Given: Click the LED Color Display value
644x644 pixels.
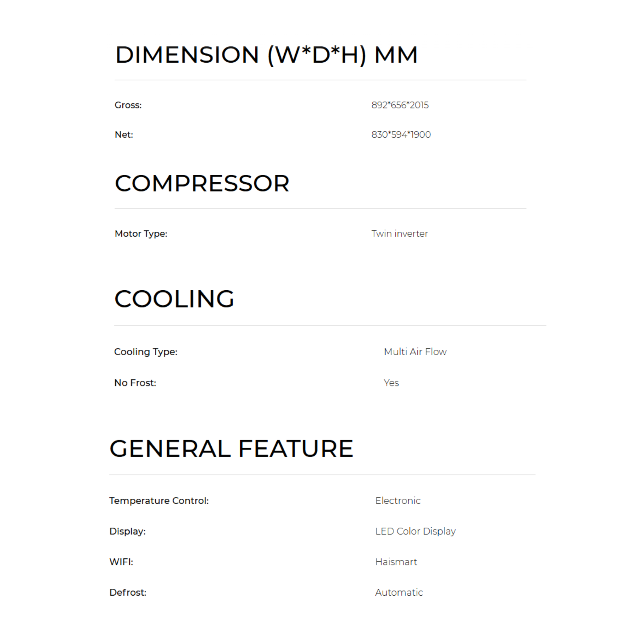Looking at the screenshot, I should (x=415, y=531).
